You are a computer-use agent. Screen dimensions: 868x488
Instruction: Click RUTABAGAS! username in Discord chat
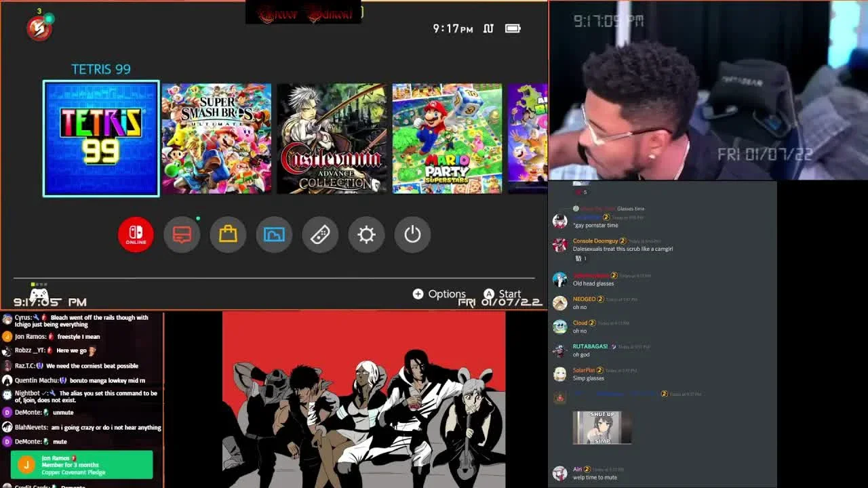pos(590,346)
